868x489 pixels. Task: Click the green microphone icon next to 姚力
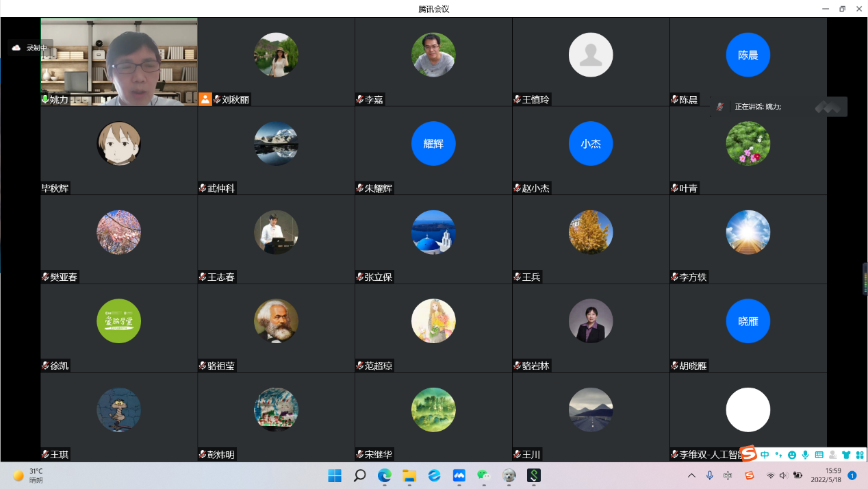tap(45, 99)
